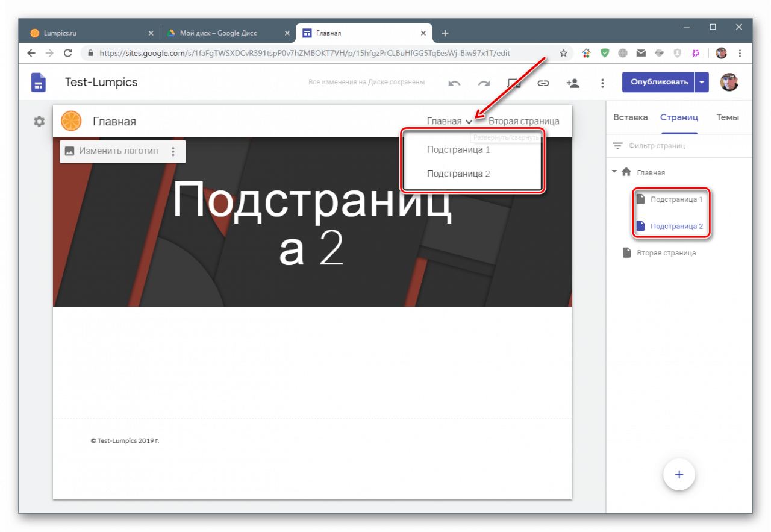Open a new browser tab
The width and height of the screenshot is (771, 532).
click(445, 33)
